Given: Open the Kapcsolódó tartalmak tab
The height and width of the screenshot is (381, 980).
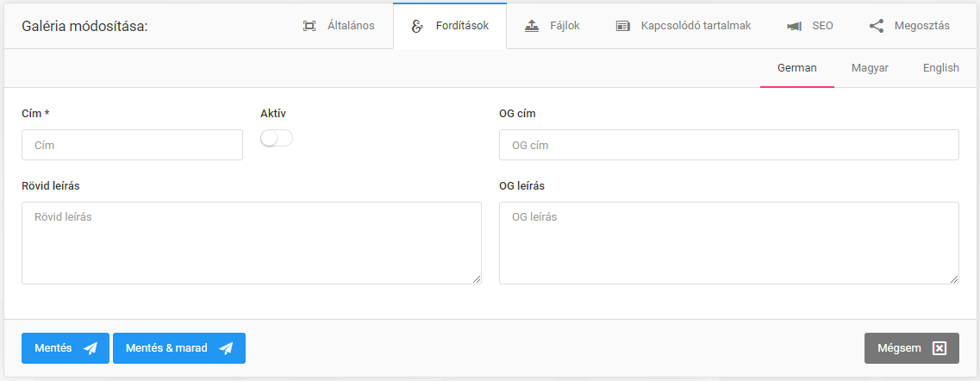Looking at the screenshot, I should (x=683, y=26).
